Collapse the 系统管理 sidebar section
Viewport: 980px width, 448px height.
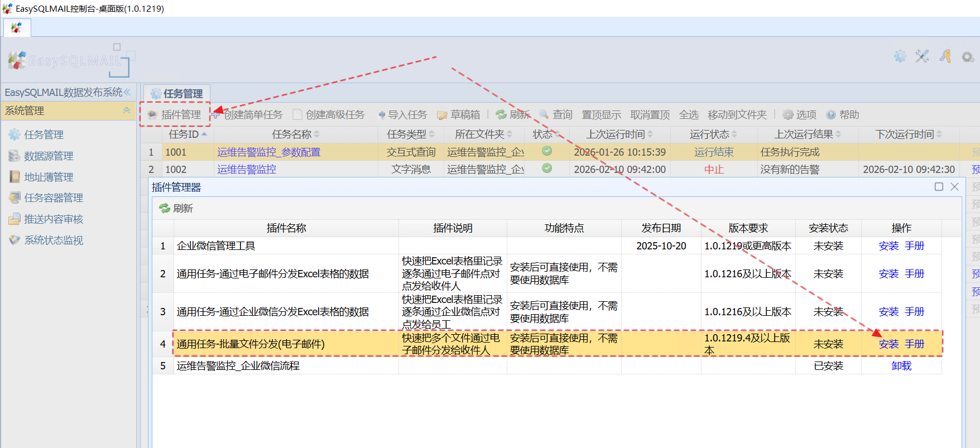(127, 110)
